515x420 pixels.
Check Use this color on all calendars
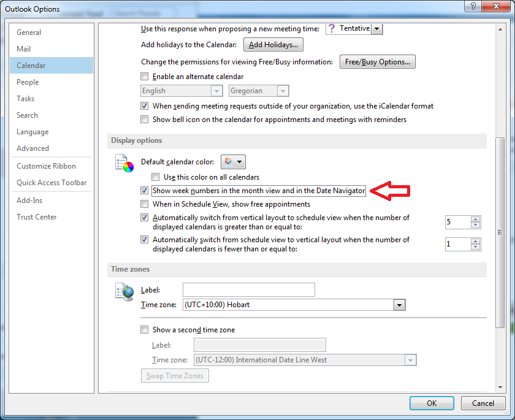tap(155, 177)
